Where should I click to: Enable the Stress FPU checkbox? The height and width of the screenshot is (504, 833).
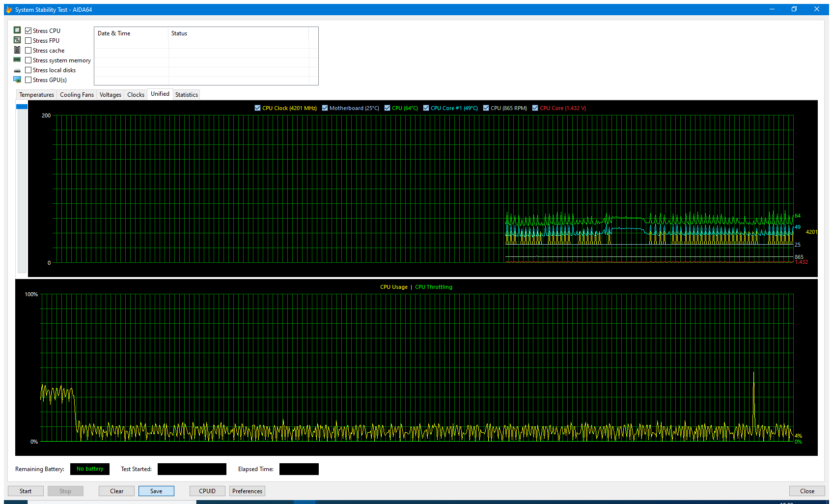point(28,40)
